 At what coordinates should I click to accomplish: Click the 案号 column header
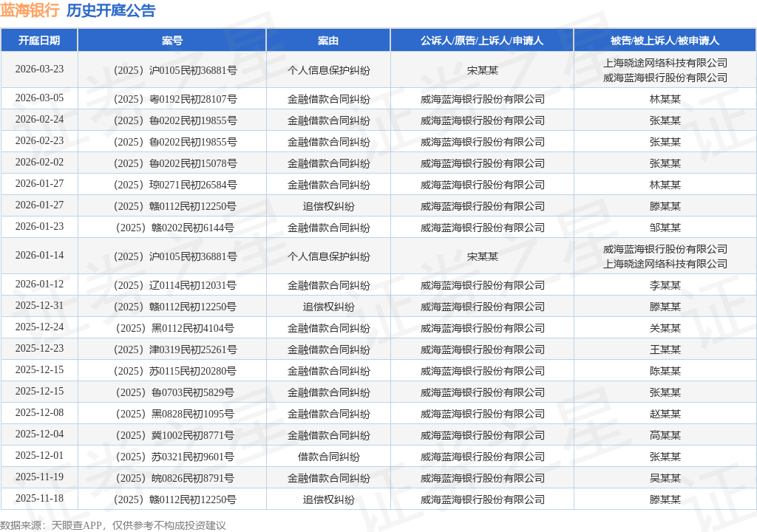(x=172, y=41)
